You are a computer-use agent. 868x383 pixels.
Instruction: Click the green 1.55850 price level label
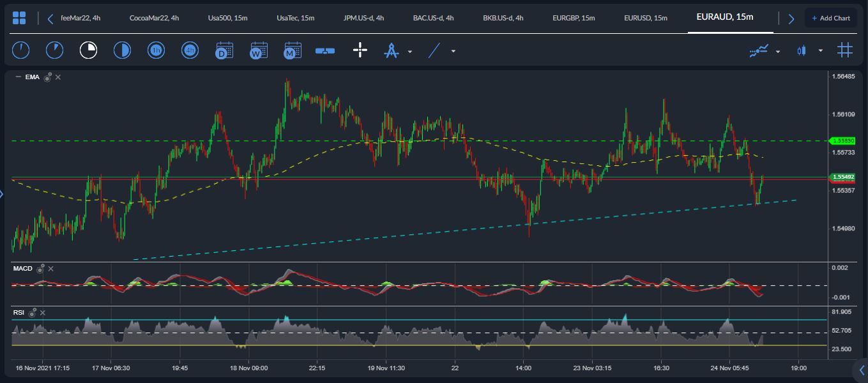[841, 140]
